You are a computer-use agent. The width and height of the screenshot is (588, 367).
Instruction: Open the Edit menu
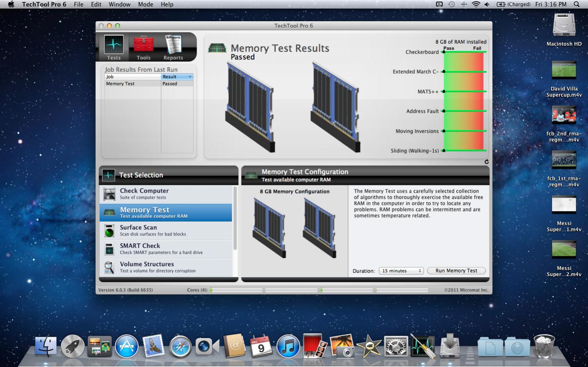coord(96,4)
